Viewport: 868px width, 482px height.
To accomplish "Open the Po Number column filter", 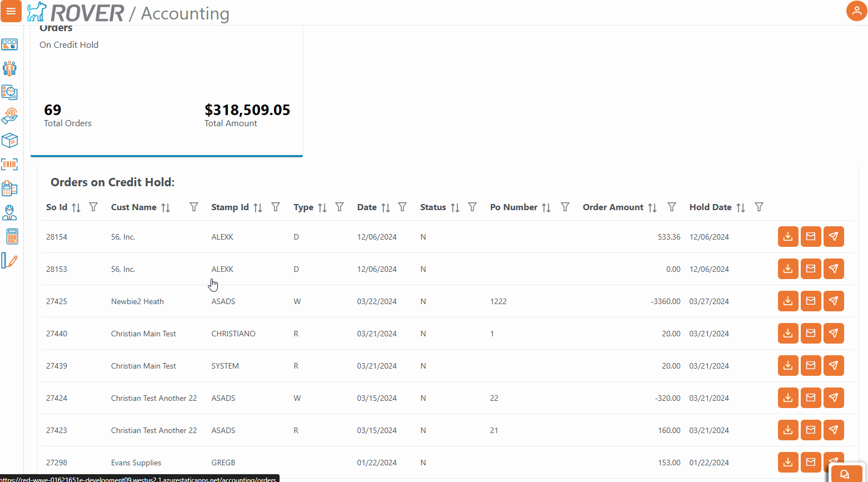I will (565, 207).
